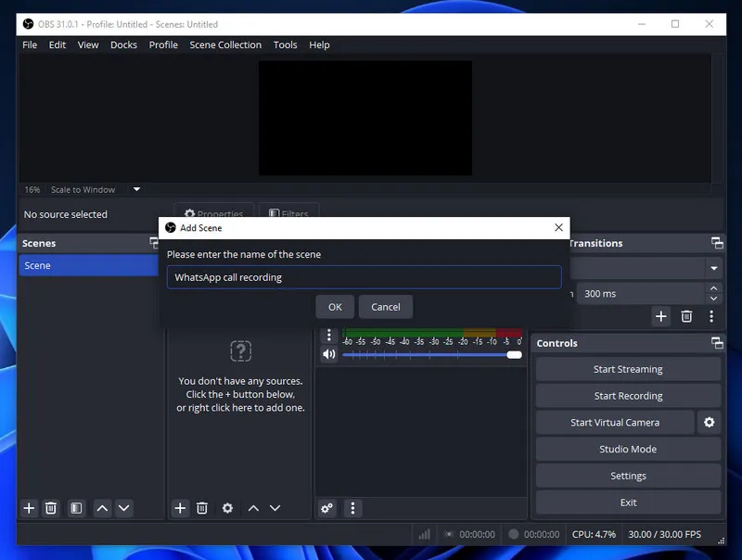Select the Scene item in Scenes list
The image size is (742, 560).
(88, 265)
